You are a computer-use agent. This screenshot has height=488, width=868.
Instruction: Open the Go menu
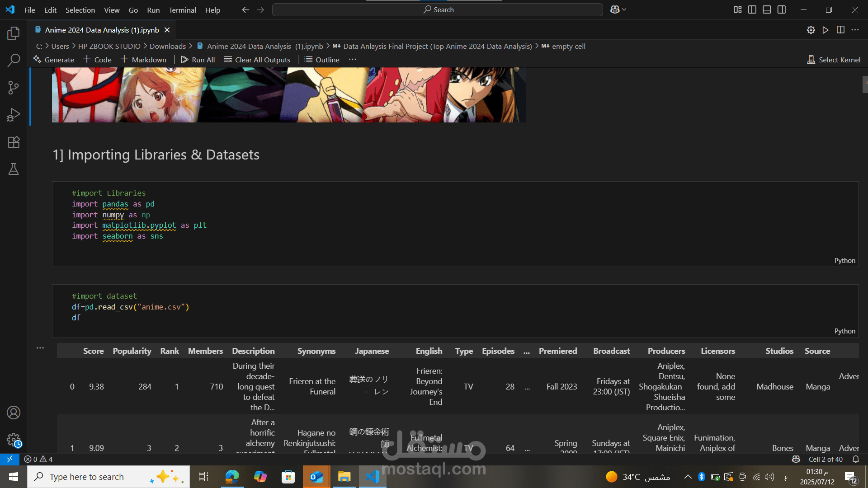(x=133, y=9)
